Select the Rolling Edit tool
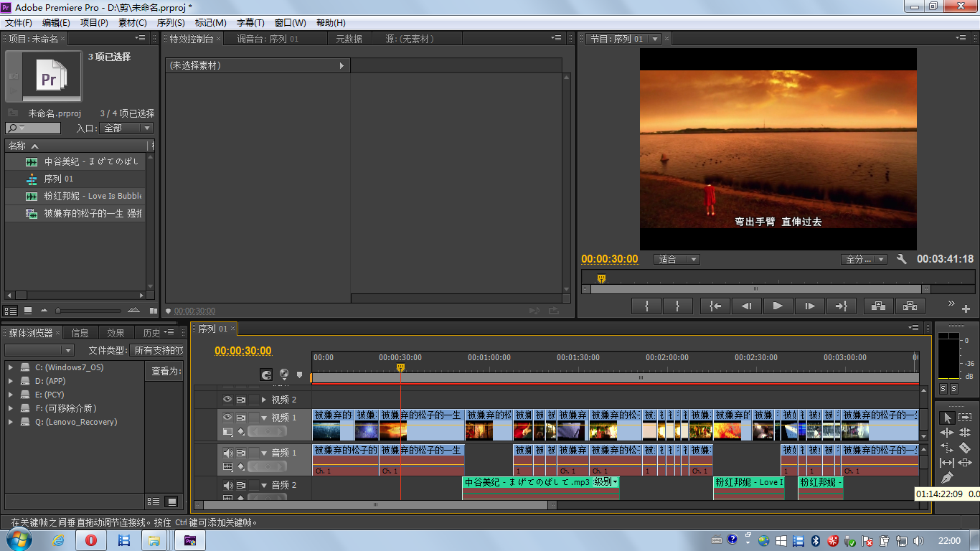The image size is (980, 551). [965, 433]
